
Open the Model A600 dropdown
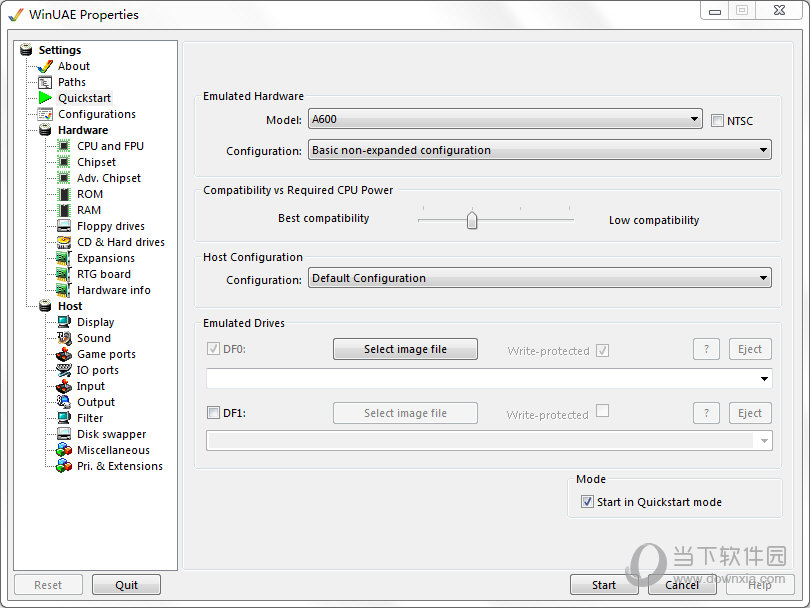click(505, 119)
